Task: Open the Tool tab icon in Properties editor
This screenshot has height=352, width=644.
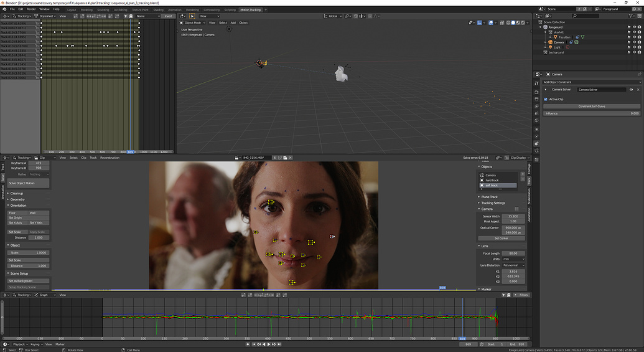Action: (536, 83)
